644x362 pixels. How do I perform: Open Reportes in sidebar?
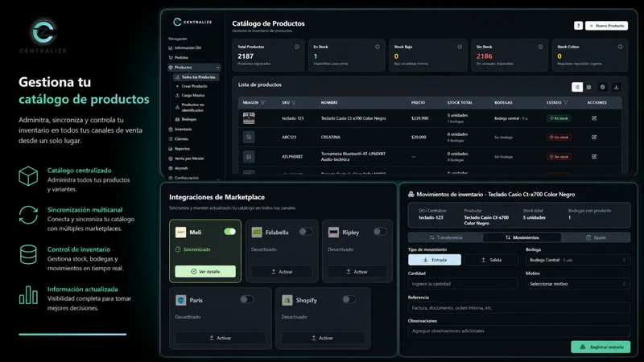click(180, 149)
